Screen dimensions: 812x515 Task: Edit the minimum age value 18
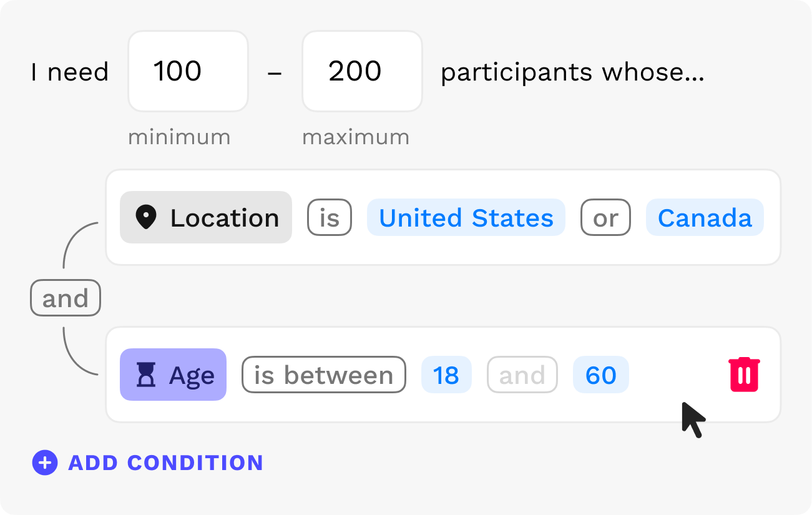click(x=446, y=375)
